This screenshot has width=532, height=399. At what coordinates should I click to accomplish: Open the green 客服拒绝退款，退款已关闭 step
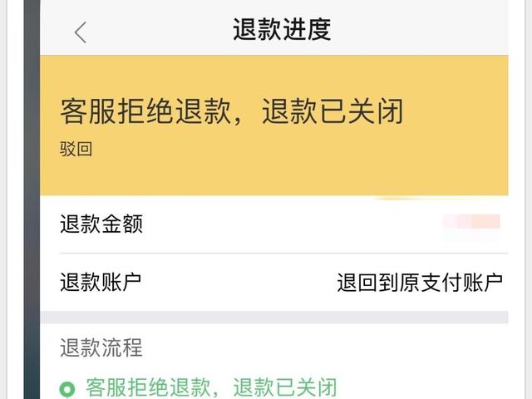click(211, 387)
